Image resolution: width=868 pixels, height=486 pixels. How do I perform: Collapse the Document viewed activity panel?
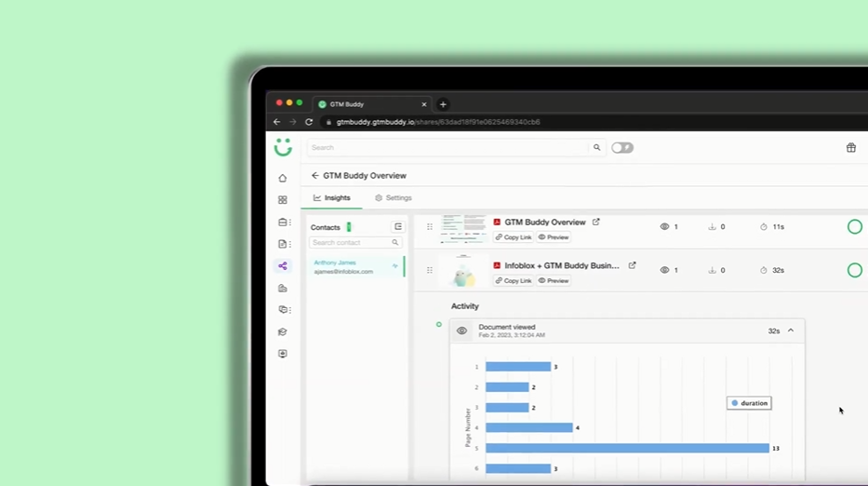(791, 331)
